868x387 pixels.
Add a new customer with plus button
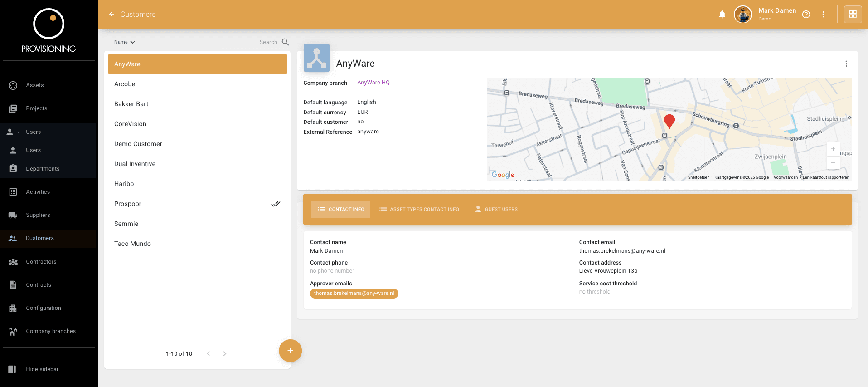pos(290,351)
